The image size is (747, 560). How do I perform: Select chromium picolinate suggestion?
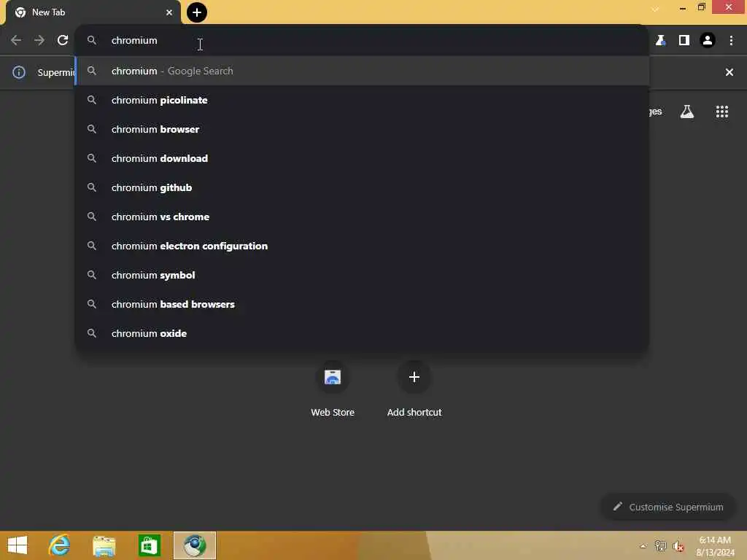362,100
